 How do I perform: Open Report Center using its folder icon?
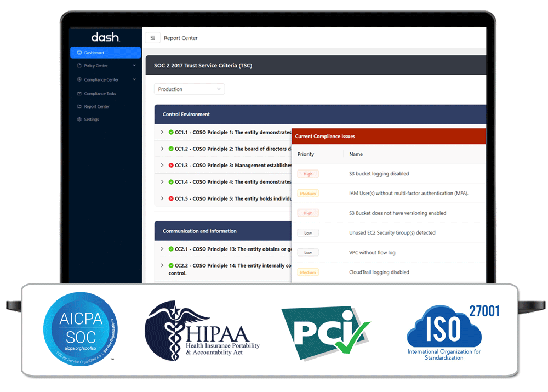[x=79, y=106]
